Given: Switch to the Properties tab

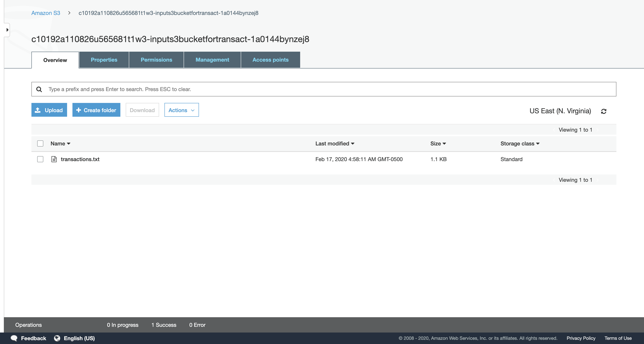Looking at the screenshot, I should click(x=104, y=60).
